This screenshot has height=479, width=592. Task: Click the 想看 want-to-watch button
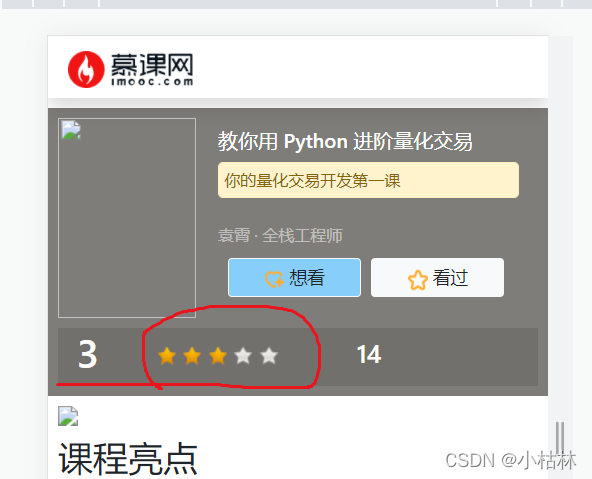[x=294, y=277]
